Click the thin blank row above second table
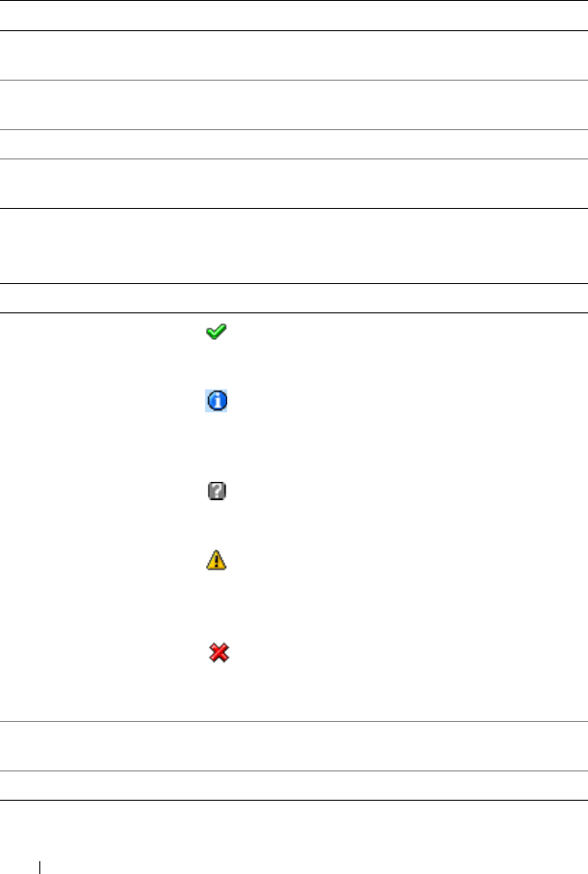 pyautogui.click(x=294, y=145)
